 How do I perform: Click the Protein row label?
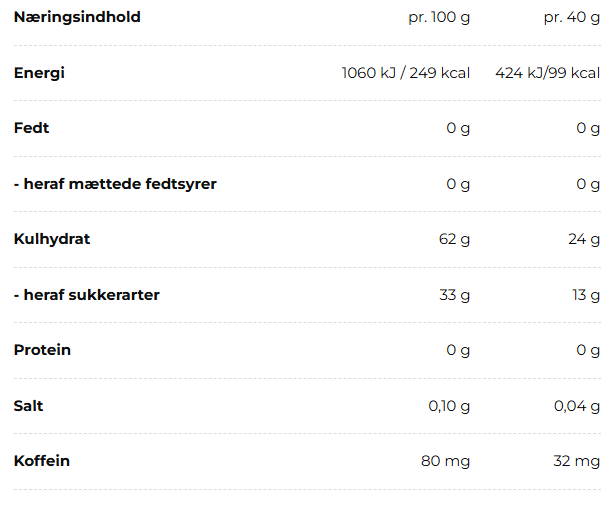pos(42,350)
